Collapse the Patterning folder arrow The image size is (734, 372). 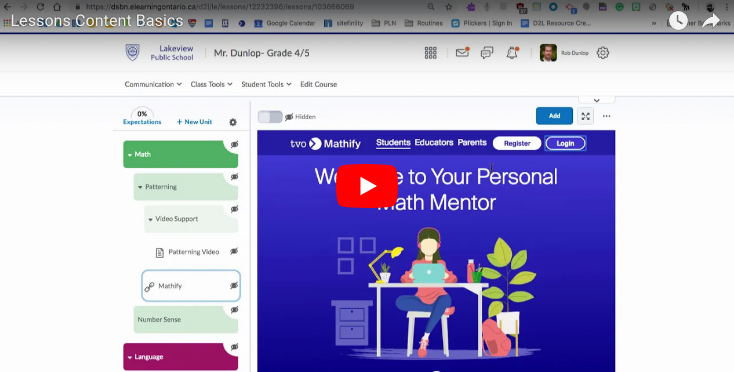tap(140, 187)
